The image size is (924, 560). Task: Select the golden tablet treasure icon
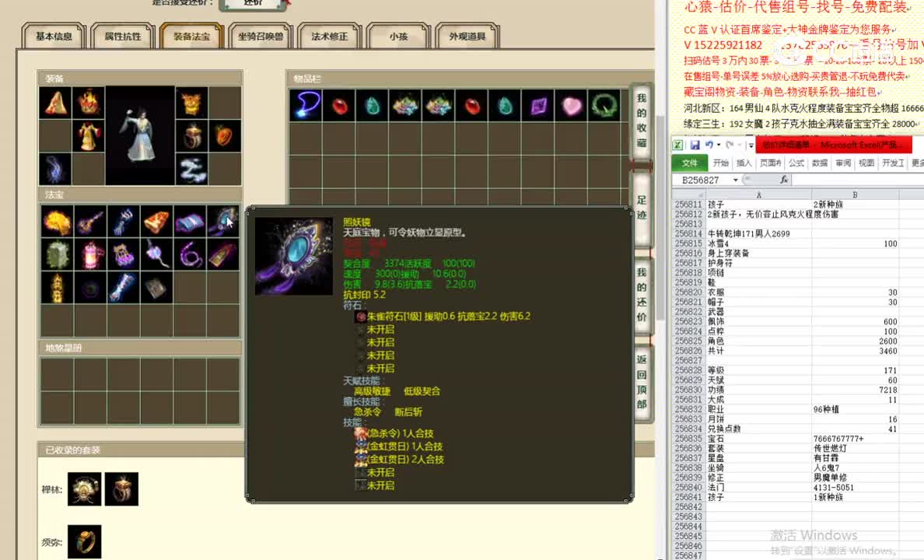coord(222,254)
